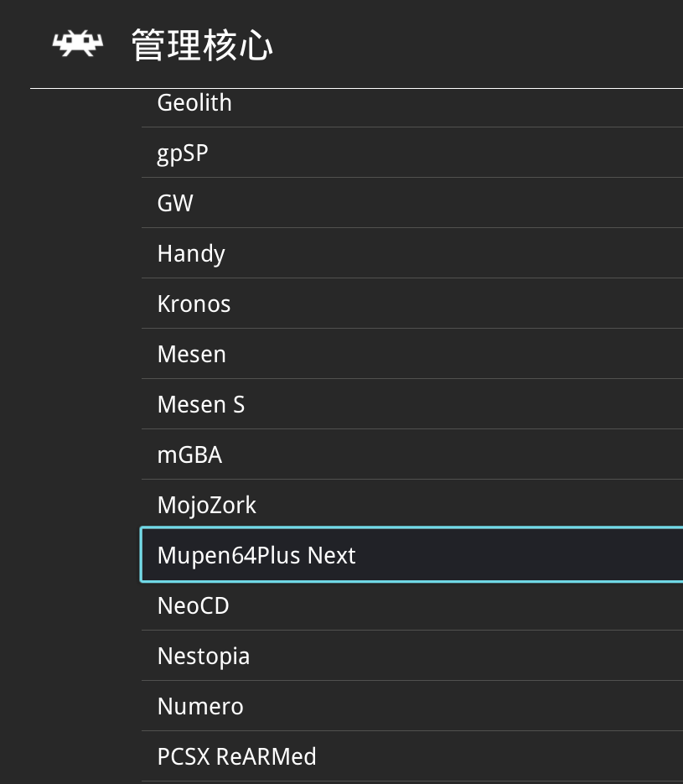Select the PCSX ReARMed core
Screen dimensions: 683x784
point(237,757)
